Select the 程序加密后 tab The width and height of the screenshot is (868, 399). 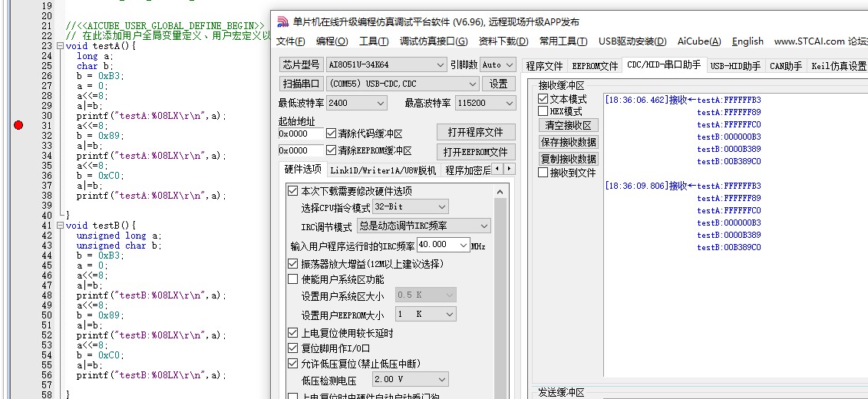467,170
